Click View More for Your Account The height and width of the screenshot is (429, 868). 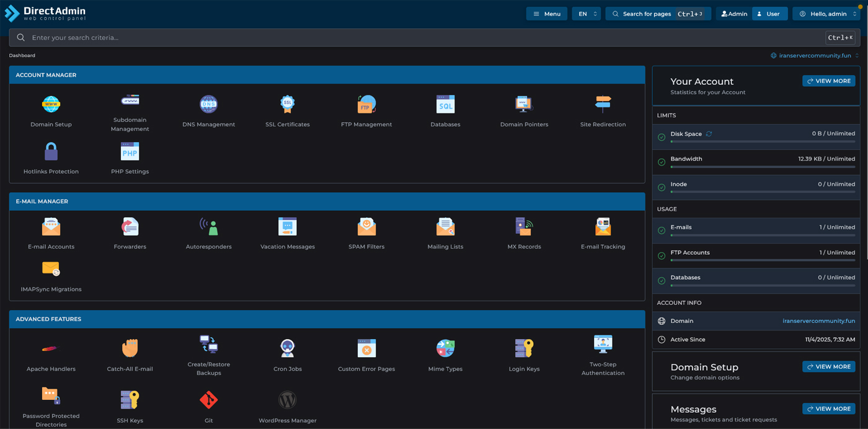pyautogui.click(x=828, y=81)
